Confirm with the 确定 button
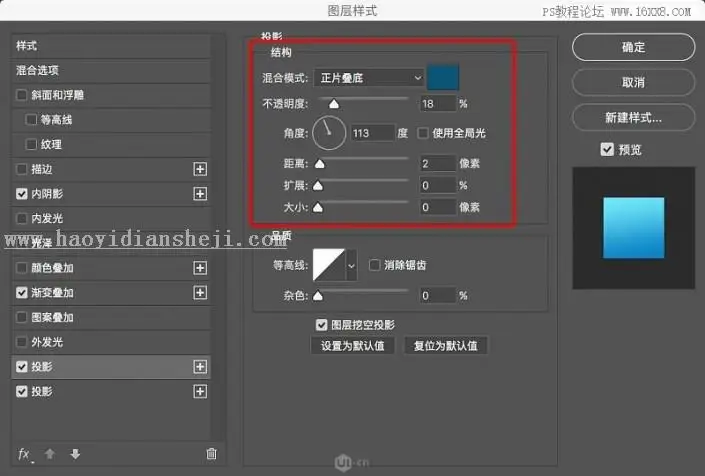Screen dimensions: 705x476 tap(634, 47)
